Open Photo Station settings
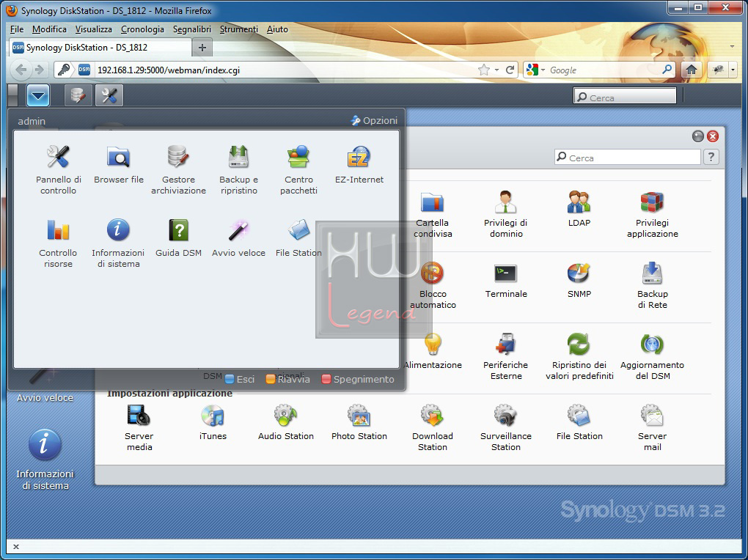Image resolution: width=748 pixels, height=560 pixels. point(359,422)
